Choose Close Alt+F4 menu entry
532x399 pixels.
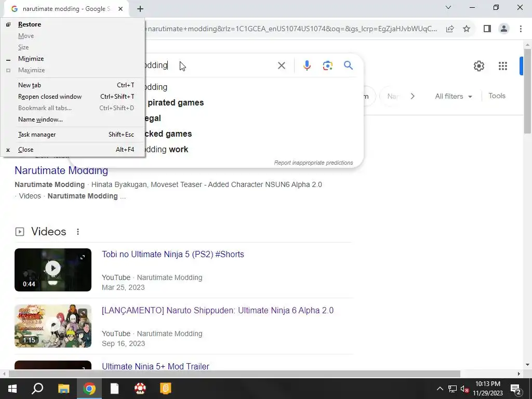(73, 150)
